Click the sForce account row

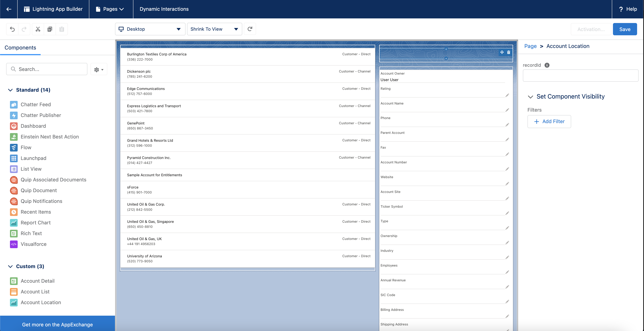point(247,190)
